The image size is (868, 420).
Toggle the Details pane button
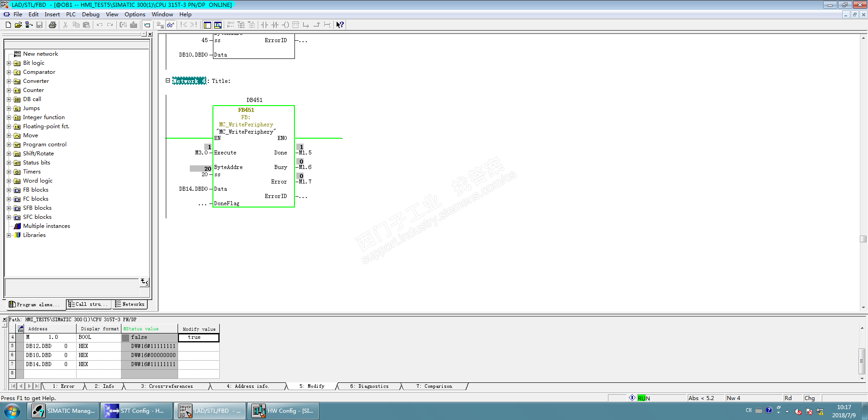click(218, 25)
